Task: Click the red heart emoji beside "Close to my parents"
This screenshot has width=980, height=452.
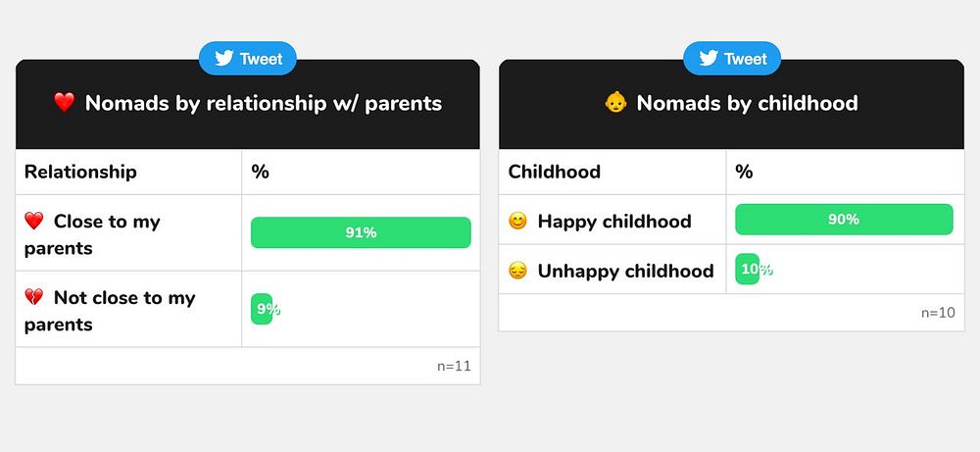Action: 34,222
